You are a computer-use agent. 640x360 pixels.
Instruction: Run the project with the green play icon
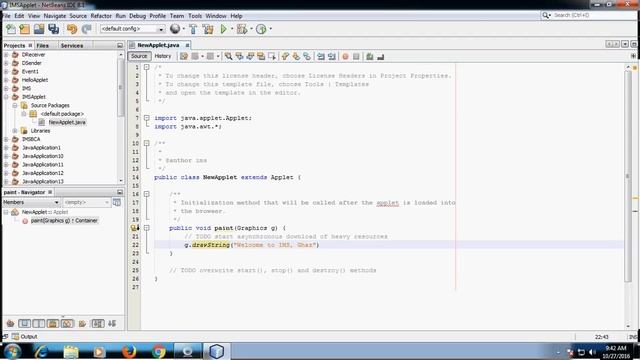[x=223, y=29]
